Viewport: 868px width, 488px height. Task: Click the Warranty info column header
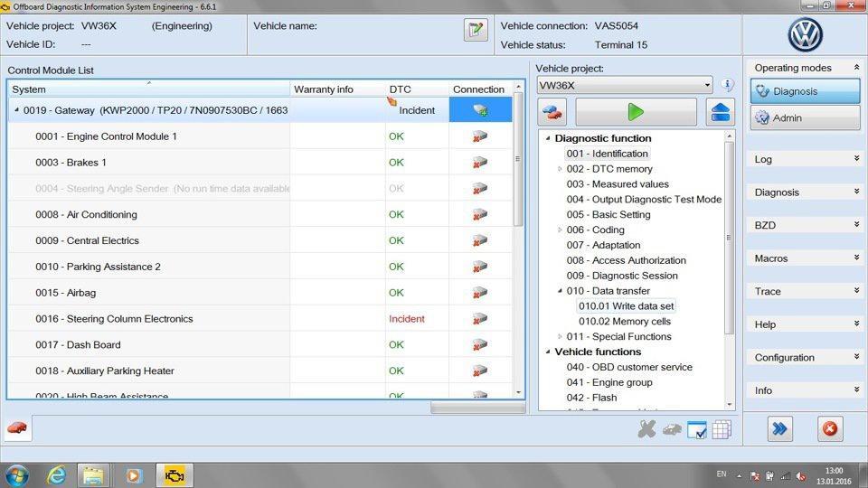click(337, 89)
